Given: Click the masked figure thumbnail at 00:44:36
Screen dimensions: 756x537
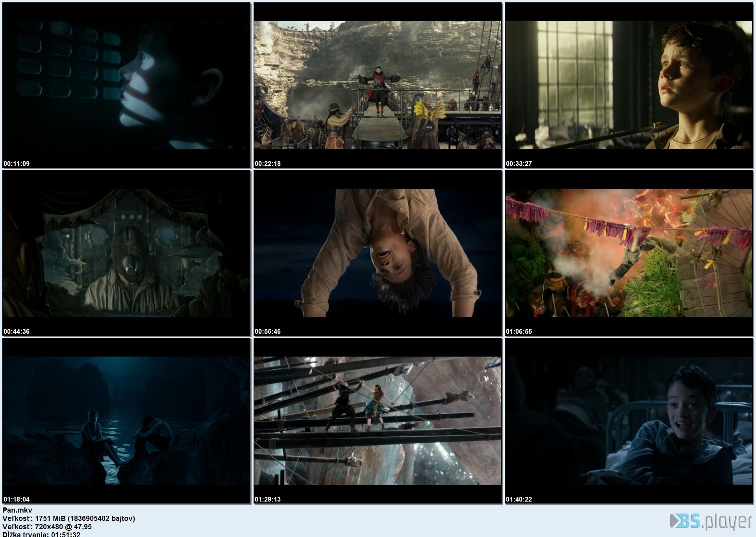Looking at the screenshot, I should [x=126, y=253].
